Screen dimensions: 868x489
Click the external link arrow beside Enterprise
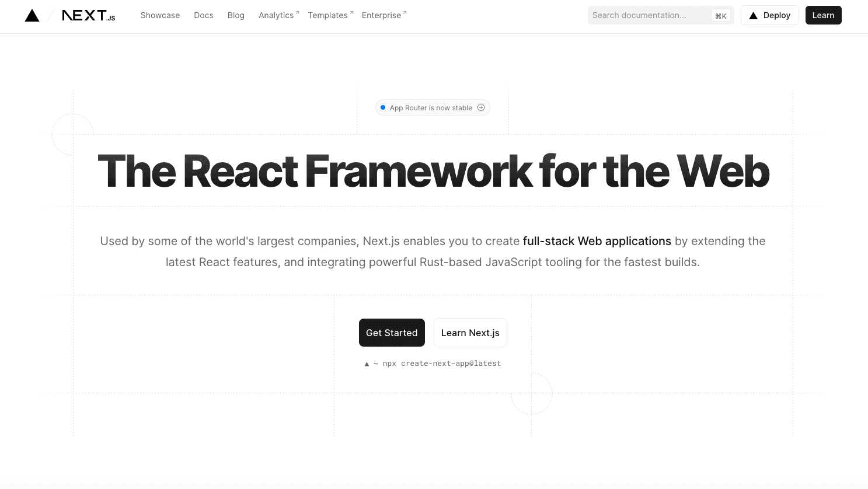[x=404, y=11]
